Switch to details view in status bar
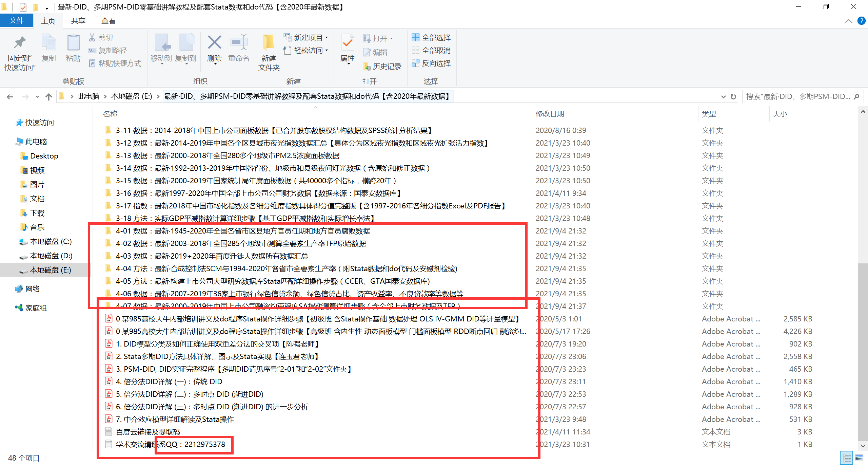The width and height of the screenshot is (868, 465). click(x=847, y=458)
